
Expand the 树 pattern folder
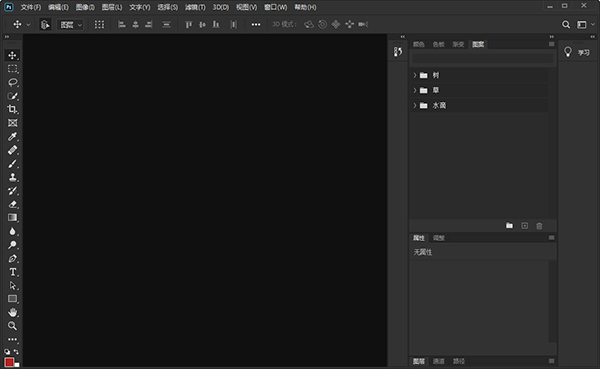414,75
